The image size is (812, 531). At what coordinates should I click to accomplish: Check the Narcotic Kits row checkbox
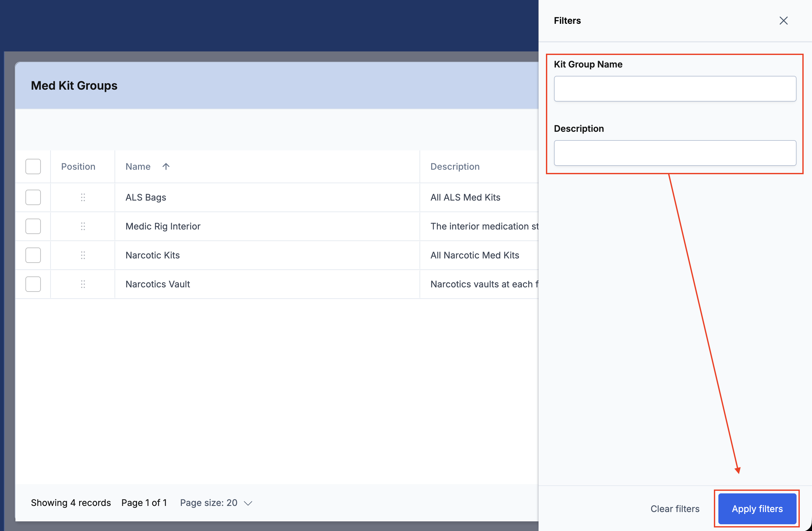click(x=33, y=255)
